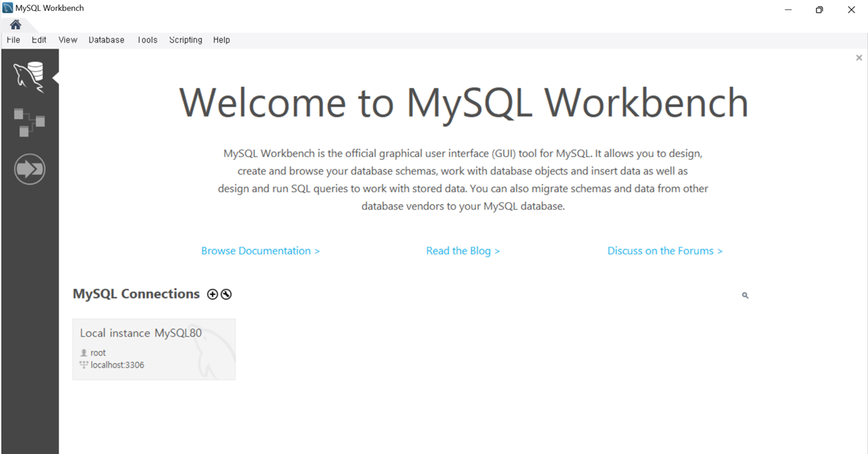
Task: Open the Local instance MySQL80 connection tile
Action: click(x=154, y=349)
